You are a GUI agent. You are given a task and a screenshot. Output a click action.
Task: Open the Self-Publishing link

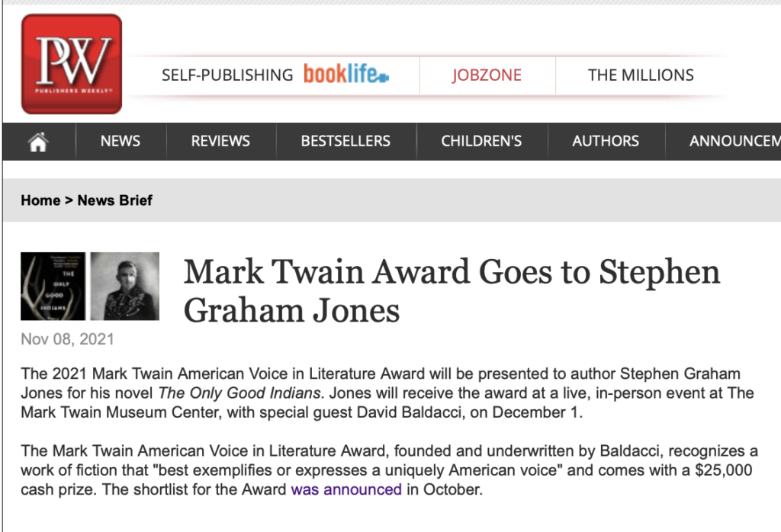(227, 75)
